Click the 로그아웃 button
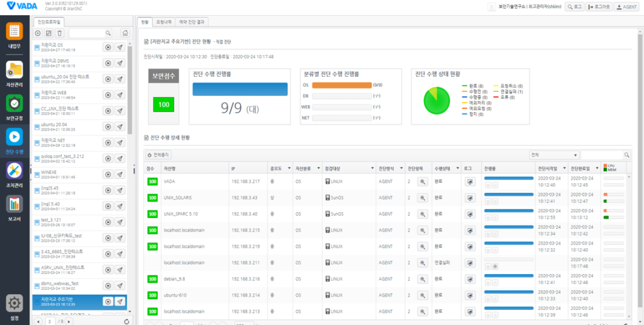This screenshot has height=325, width=644. [599, 7]
